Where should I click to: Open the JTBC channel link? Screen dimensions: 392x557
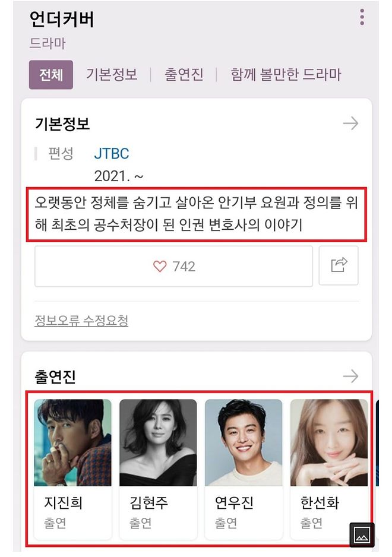point(111,154)
